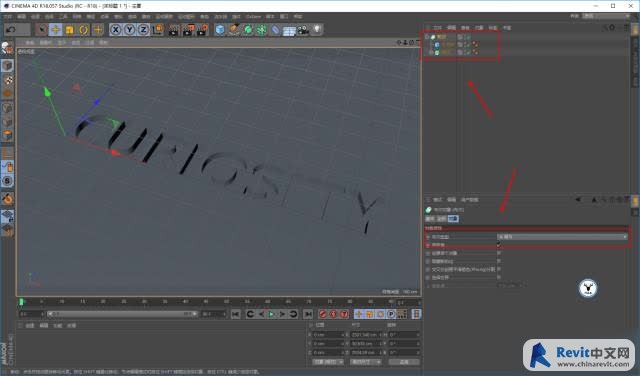The width and height of the screenshot is (640, 376).
Task: Open the Cameras menu in the viewport menu bar
Action: tap(45, 42)
